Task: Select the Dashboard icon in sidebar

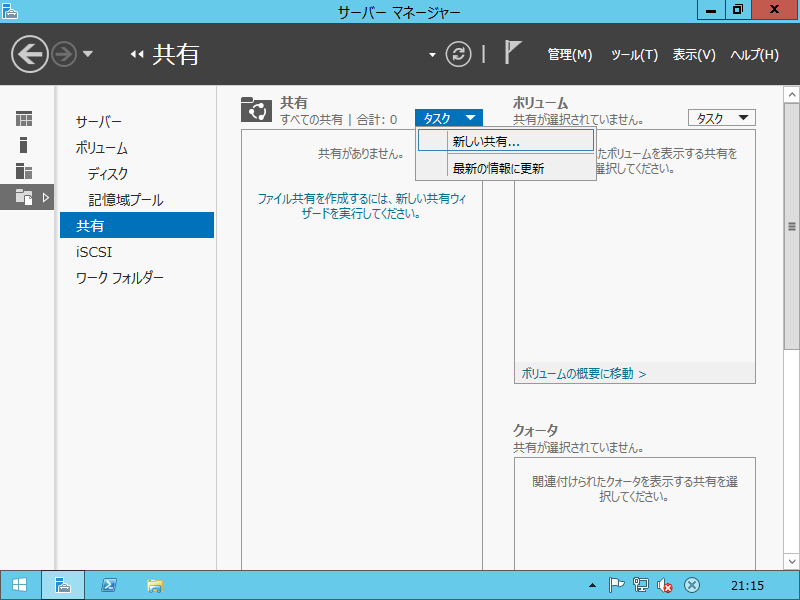Action: (x=24, y=119)
